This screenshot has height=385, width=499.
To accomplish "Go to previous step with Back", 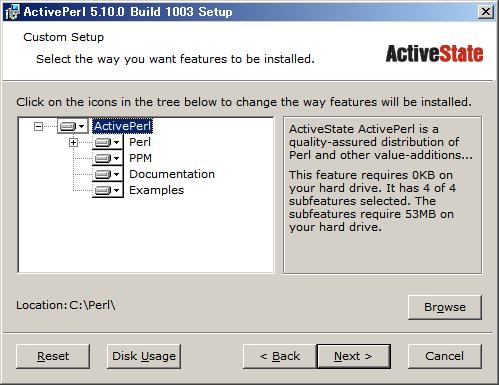I will 280,356.
